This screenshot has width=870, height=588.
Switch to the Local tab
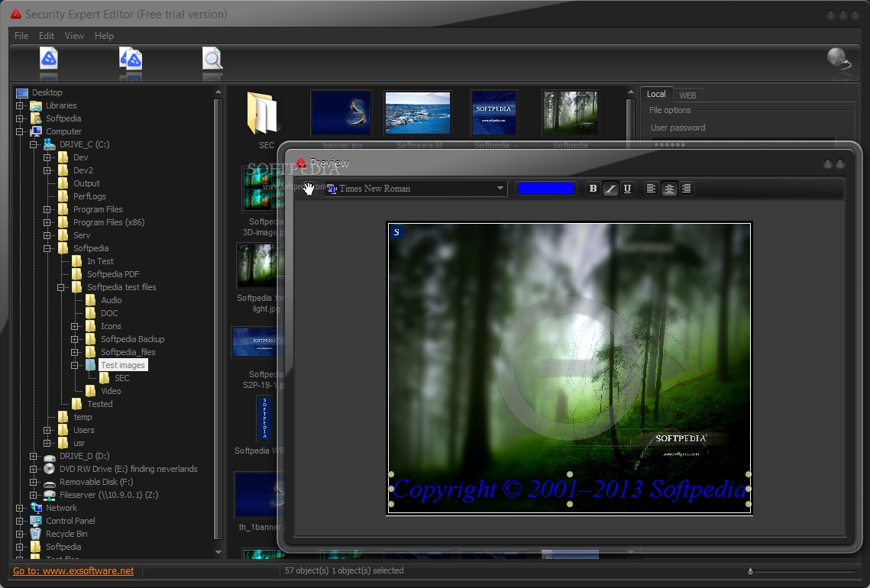click(x=656, y=94)
